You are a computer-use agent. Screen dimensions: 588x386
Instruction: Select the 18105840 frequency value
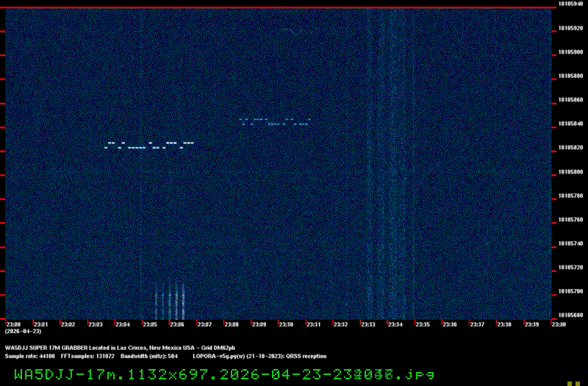point(571,124)
